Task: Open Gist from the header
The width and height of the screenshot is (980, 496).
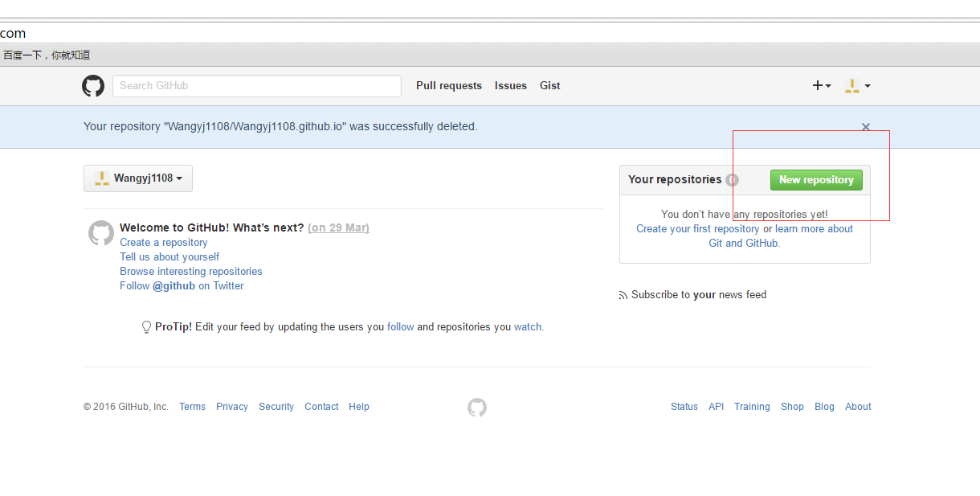Action: [x=550, y=85]
